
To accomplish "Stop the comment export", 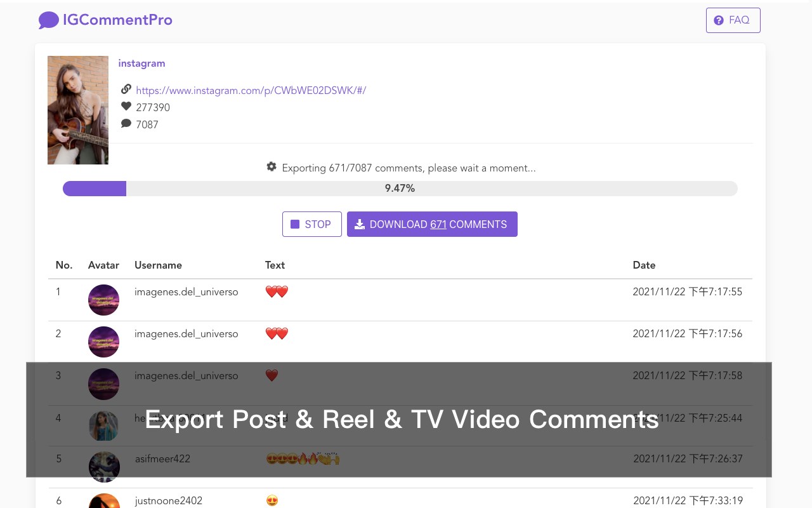I will (311, 224).
